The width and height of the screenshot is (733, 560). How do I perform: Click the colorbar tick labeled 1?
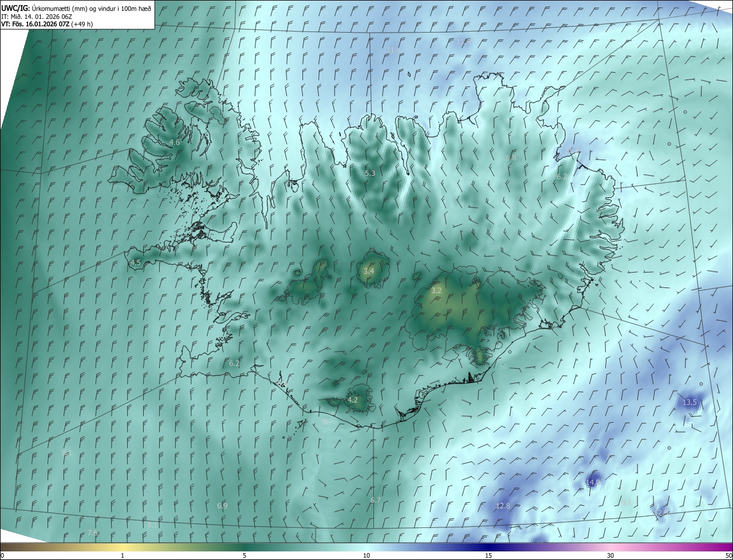[123, 556]
